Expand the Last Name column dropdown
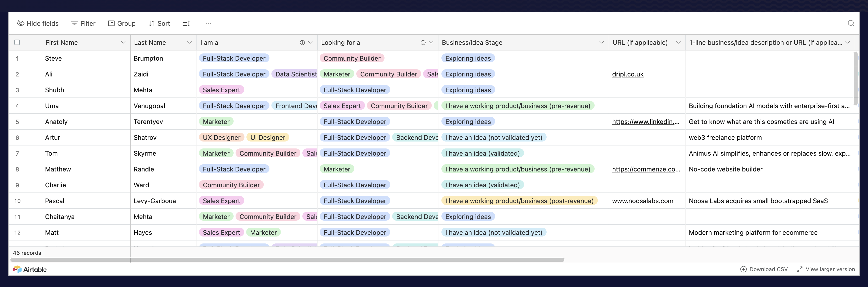Screen dimensions: 868x287 (x=189, y=43)
